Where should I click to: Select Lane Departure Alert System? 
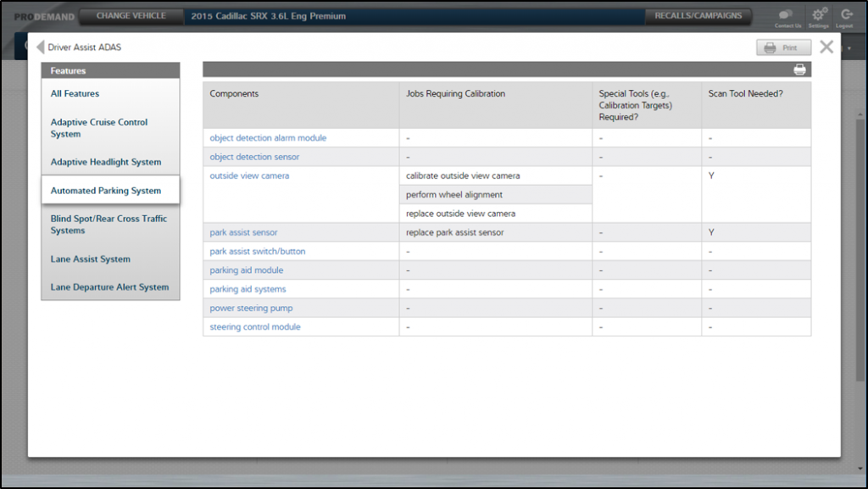coord(109,287)
